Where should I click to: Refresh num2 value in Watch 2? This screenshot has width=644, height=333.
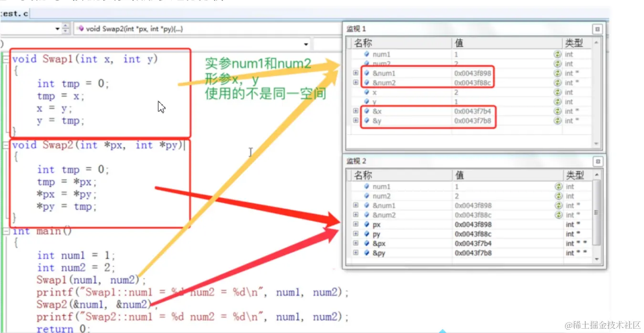pyautogui.click(x=558, y=196)
